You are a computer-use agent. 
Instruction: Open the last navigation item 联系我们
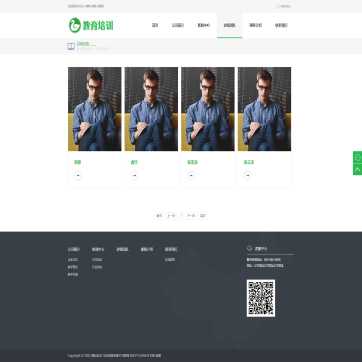click(281, 25)
